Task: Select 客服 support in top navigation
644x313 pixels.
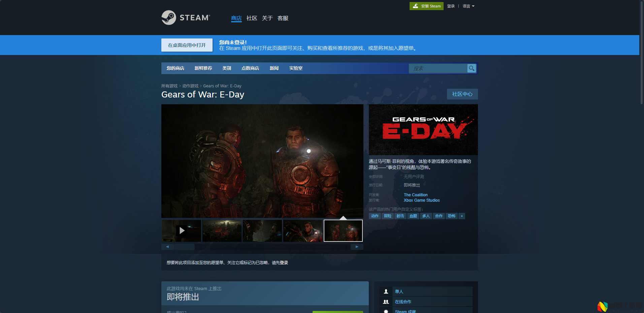Action: tap(283, 18)
